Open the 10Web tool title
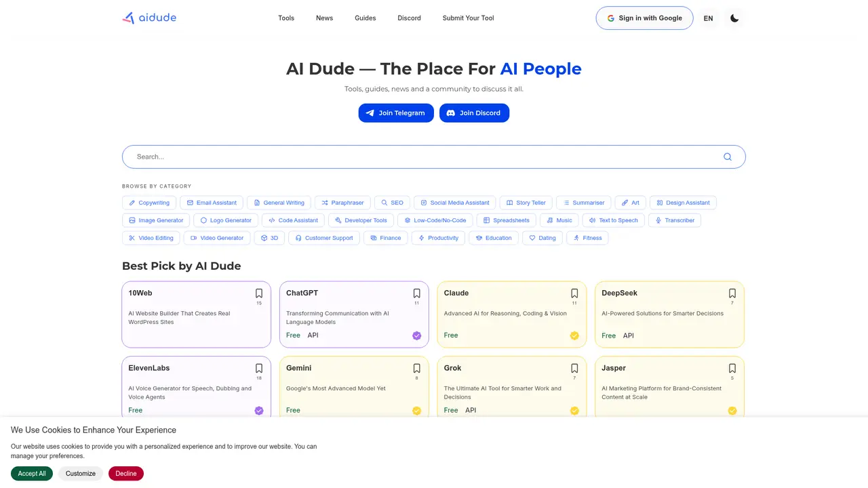The height and width of the screenshot is (488, 868). point(140,293)
